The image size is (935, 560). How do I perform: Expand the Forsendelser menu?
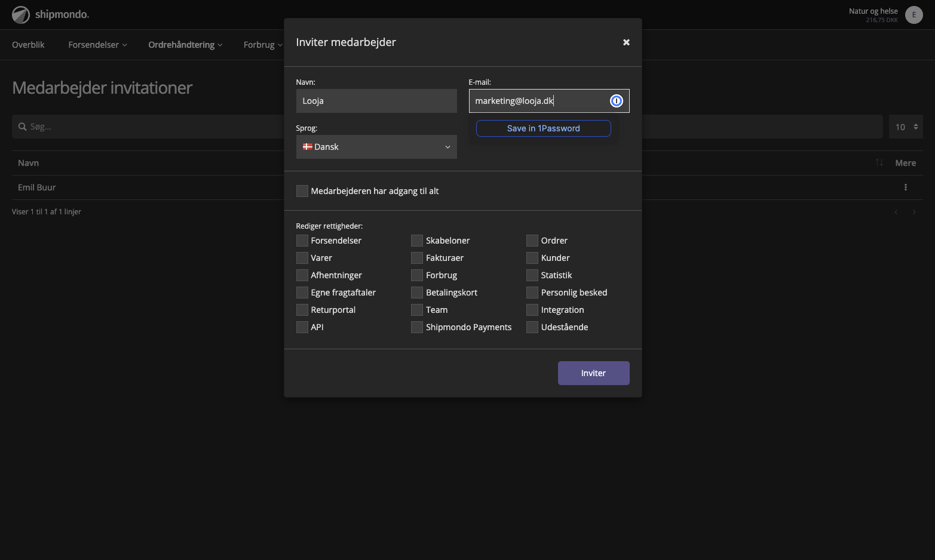tap(97, 45)
